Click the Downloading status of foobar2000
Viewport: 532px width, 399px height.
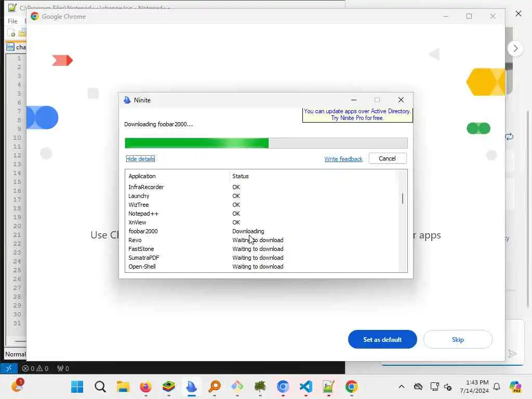pyautogui.click(x=248, y=231)
